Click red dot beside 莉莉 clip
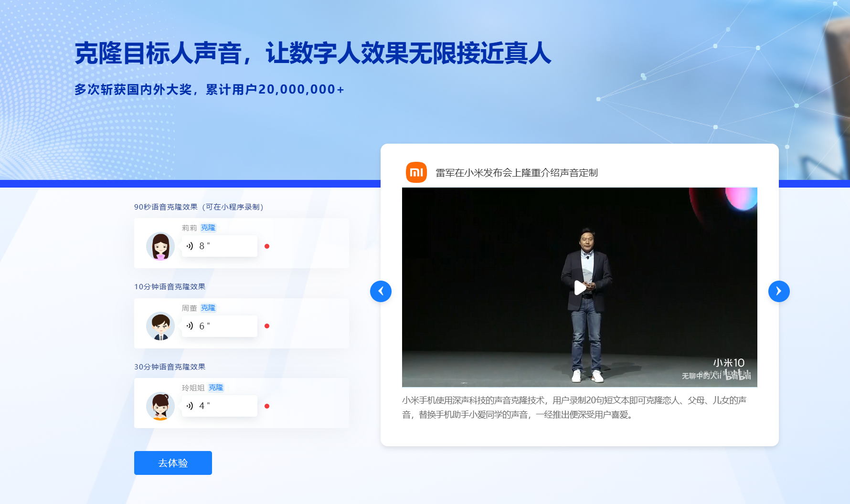This screenshot has height=504, width=850. click(267, 246)
